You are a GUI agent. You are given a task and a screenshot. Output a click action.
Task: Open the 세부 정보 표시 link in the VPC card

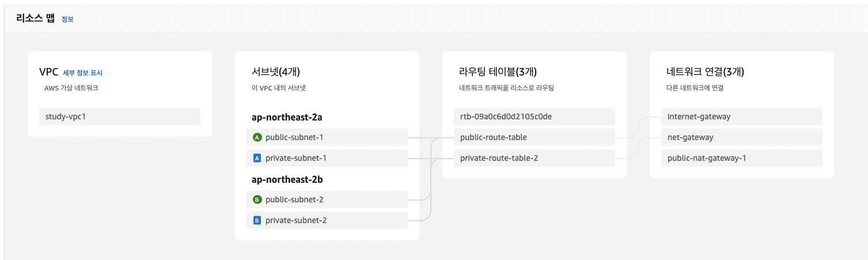pos(82,73)
